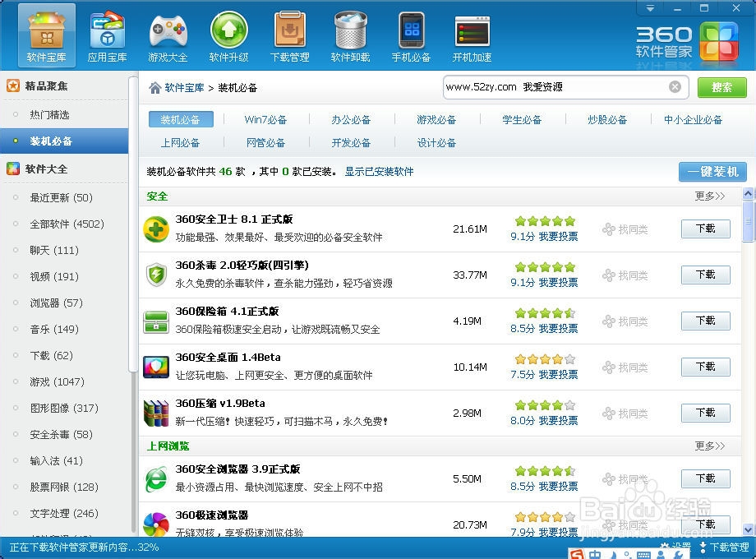The image size is (756, 559).
Task: Open 安全杀毒 (58) category
Action: click(x=62, y=435)
